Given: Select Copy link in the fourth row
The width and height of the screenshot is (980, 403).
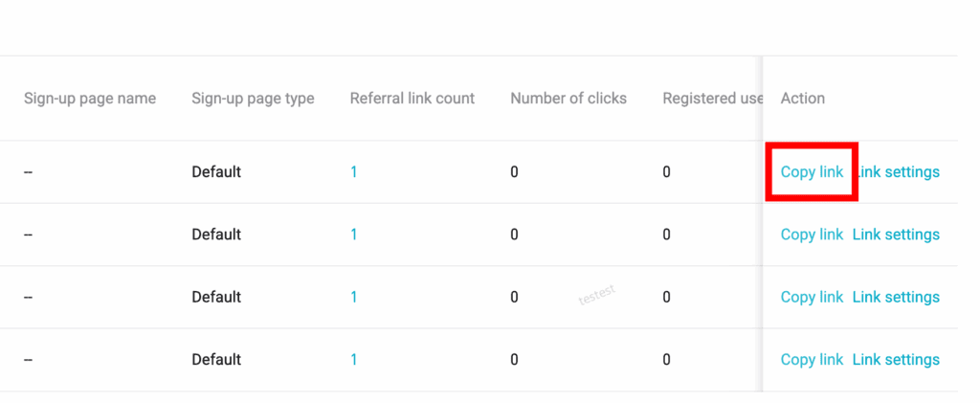Looking at the screenshot, I should [x=812, y=360].
